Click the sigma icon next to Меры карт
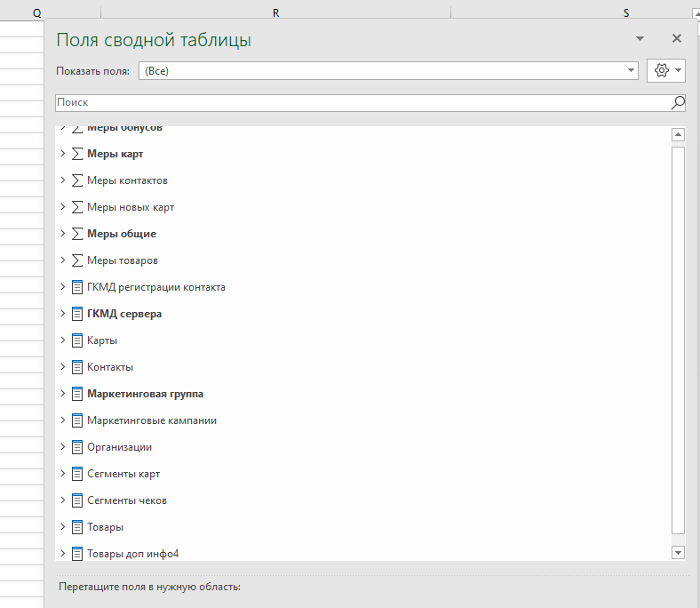This screenshot has width=700, height=608. 77,154
